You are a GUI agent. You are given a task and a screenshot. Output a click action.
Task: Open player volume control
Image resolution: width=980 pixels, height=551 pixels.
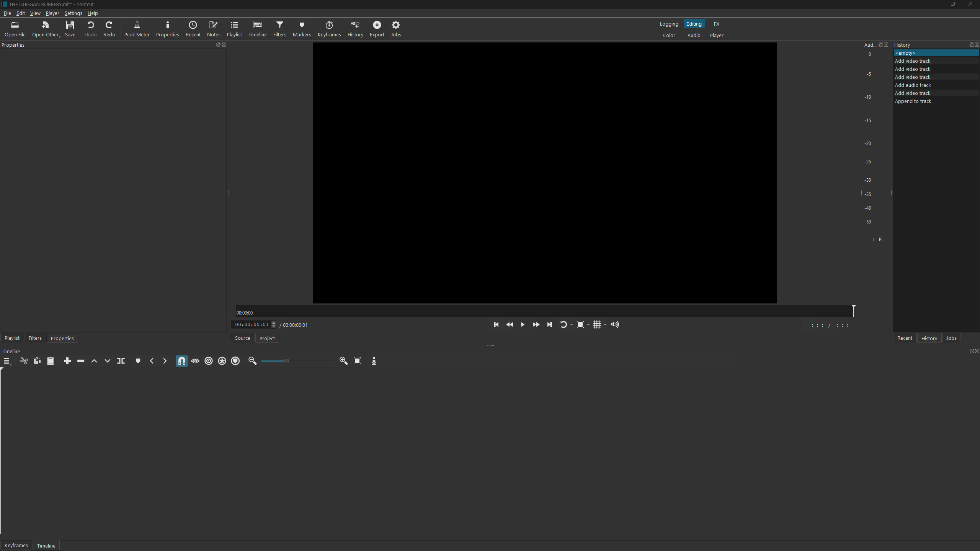615,324
